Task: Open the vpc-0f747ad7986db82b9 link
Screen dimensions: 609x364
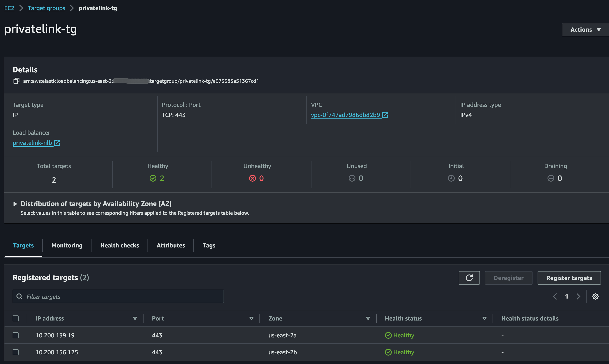Action: 345,115
